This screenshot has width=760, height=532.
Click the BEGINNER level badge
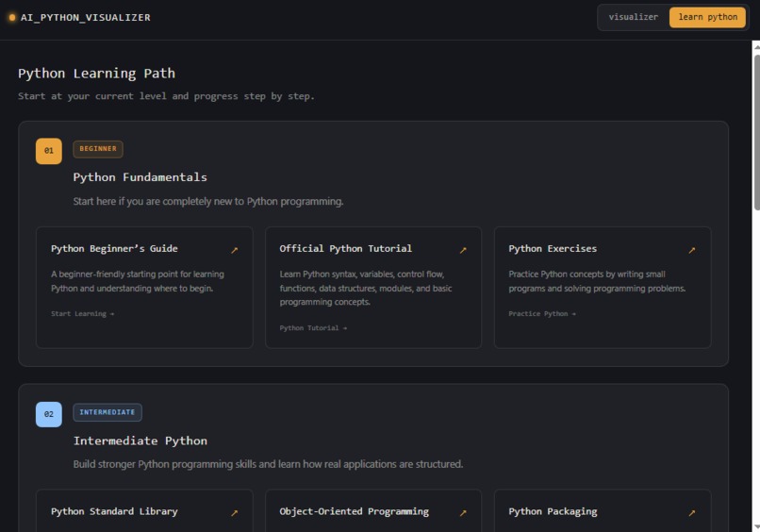pos(98,149)
